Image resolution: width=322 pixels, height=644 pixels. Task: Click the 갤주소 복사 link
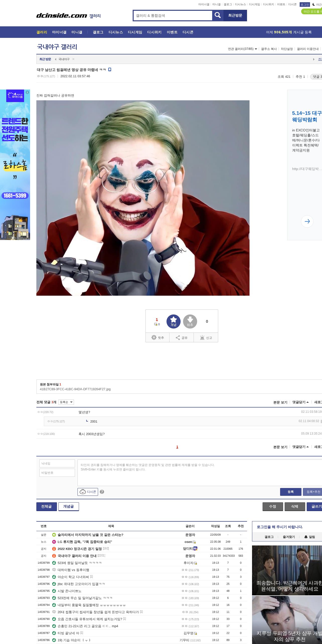(269, 49)
